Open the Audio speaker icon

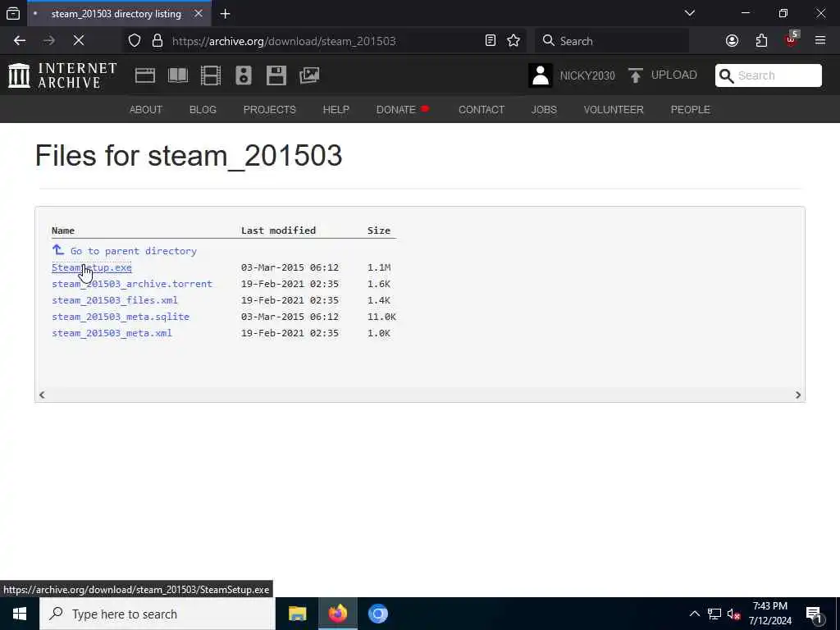click(x=243, y=75)
